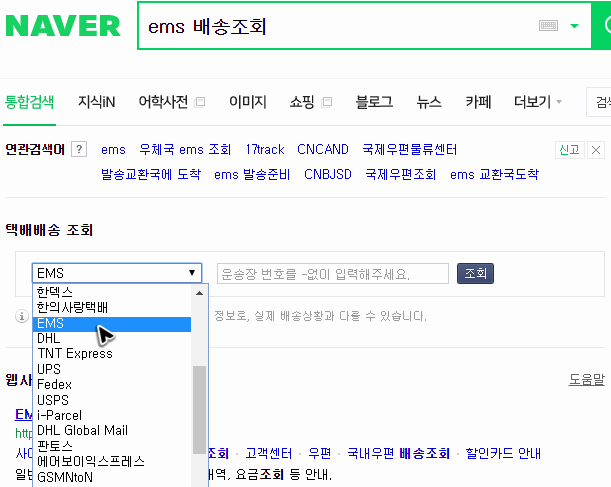Open the 할인카드 안내 sublink
This screenshot has height=487, width=611.
point(503,453)
